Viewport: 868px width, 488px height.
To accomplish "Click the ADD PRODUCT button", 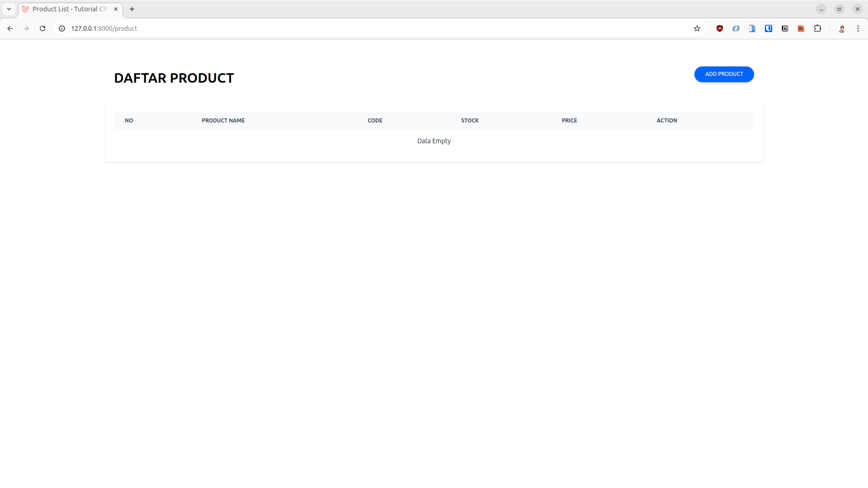I will tap(724, 74).
